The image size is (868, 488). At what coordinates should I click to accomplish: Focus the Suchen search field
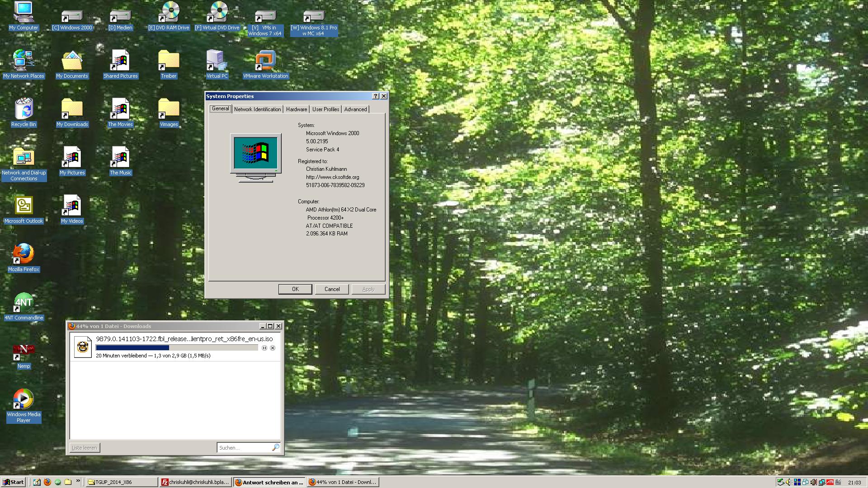[x=244, y=448]
